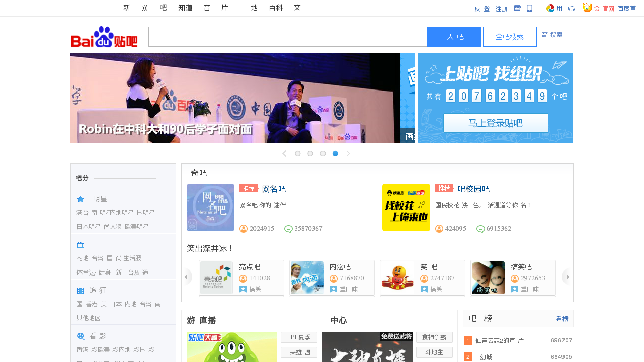
Task: Click rank badge number 1
Action: [x=468, y=340]
